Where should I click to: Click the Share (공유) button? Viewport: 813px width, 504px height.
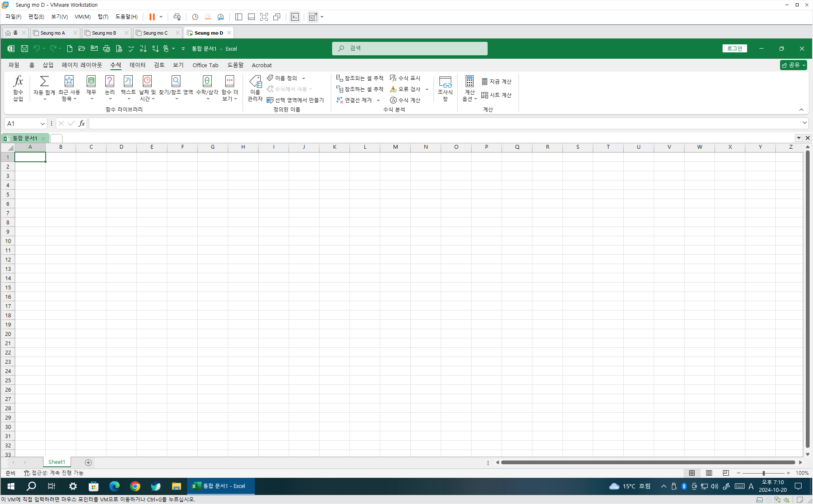(x=793, y=65)
